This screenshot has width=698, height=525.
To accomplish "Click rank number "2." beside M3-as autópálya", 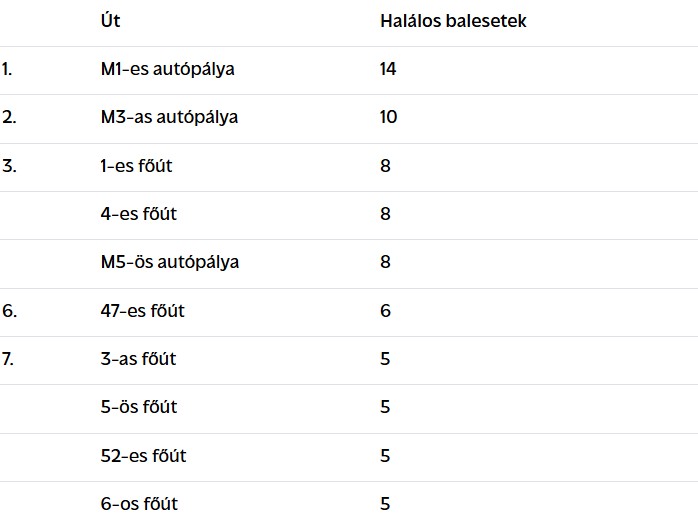I will point(9,117).
